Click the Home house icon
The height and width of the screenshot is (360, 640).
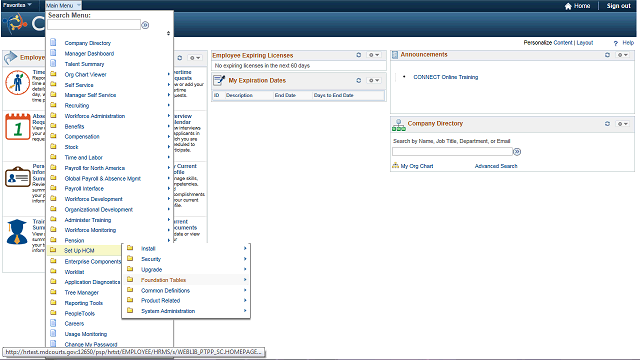568,6
